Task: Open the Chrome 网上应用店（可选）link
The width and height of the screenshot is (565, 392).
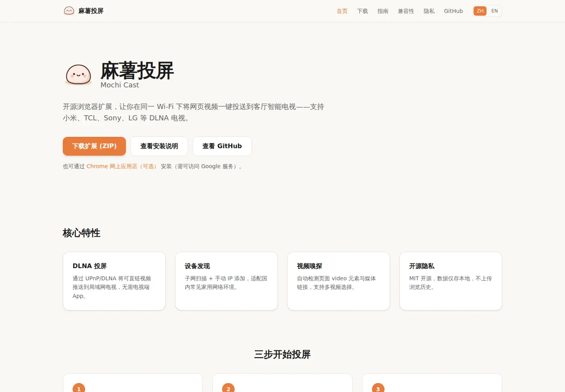Action: tap(122, 166)
